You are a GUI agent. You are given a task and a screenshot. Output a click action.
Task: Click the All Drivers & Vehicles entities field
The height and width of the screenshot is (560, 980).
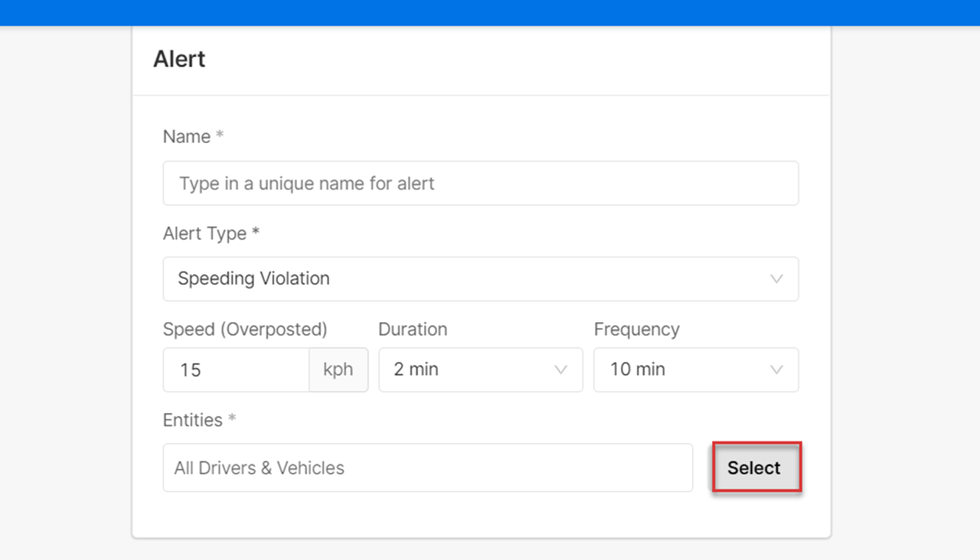427,468
